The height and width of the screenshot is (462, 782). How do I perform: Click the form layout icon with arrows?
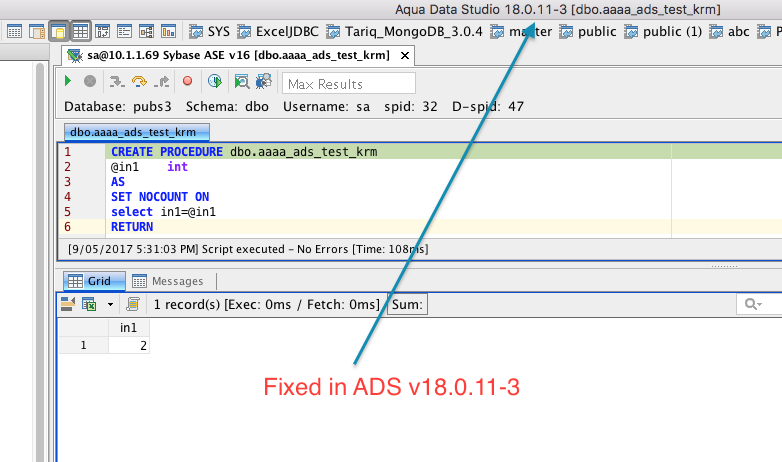click(x=102, y=32)
